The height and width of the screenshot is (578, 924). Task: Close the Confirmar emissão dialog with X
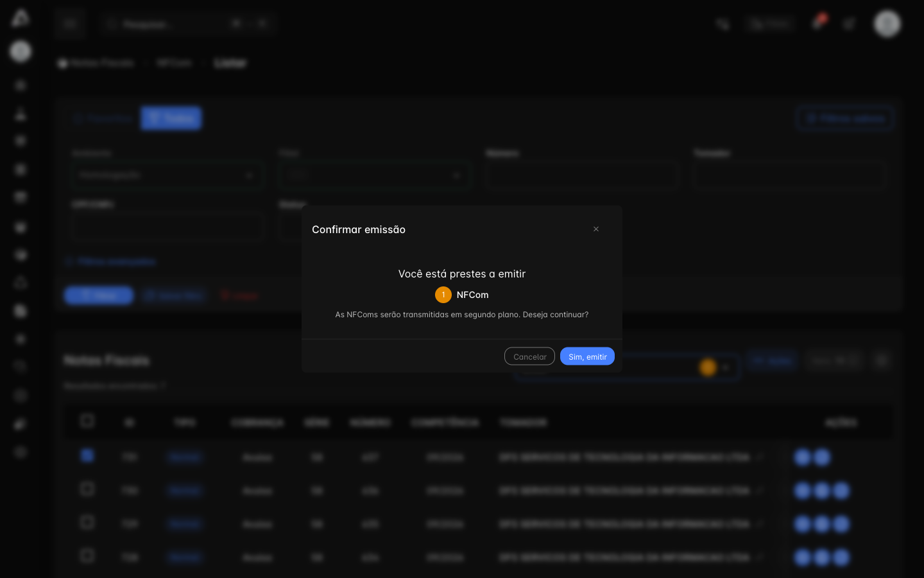pyautogui.click(x=596, y=229)
